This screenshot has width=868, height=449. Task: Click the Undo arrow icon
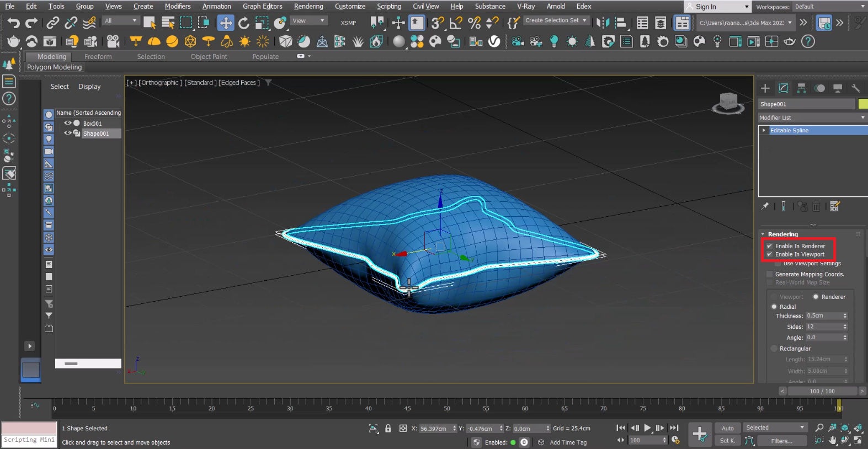click(13, 23)
